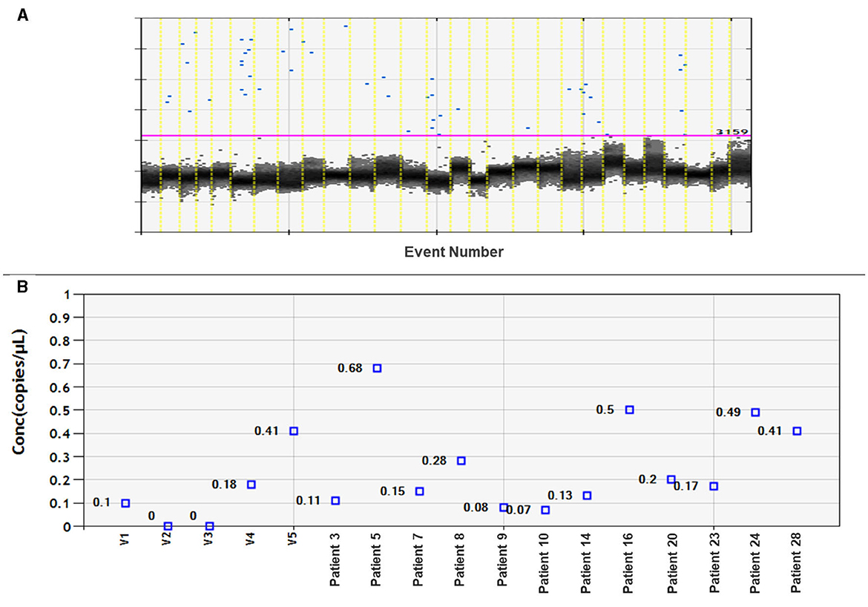The height and width of the screenshot is (607, 868).
Task: Pick the V5 data point marker
Action: [x=294, y=431]
